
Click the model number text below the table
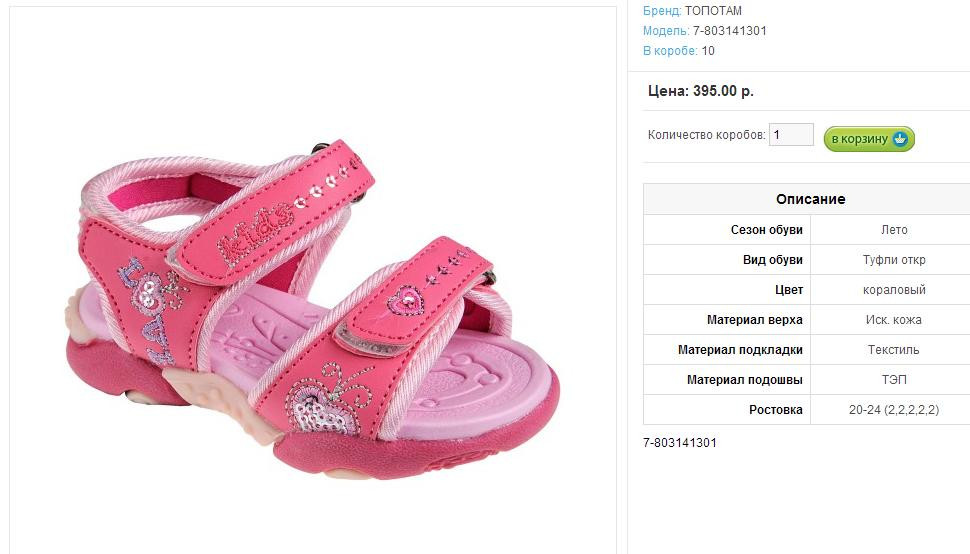click(680, 443)
